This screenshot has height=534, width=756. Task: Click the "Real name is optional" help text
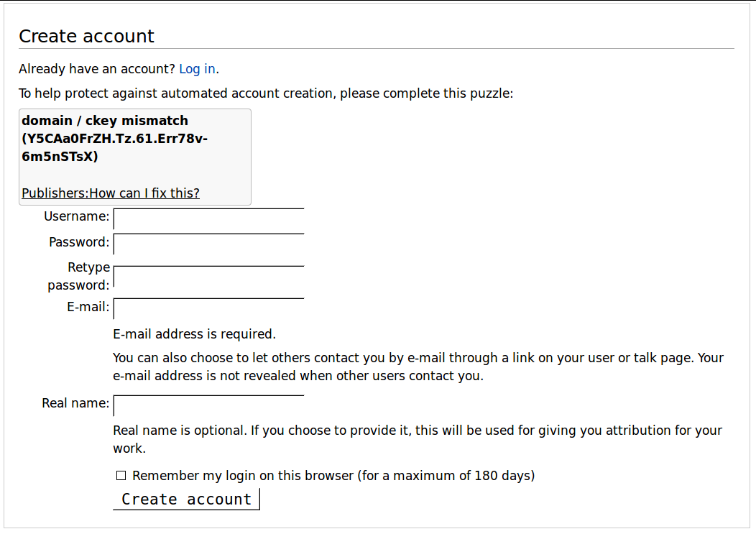[417, 431]
